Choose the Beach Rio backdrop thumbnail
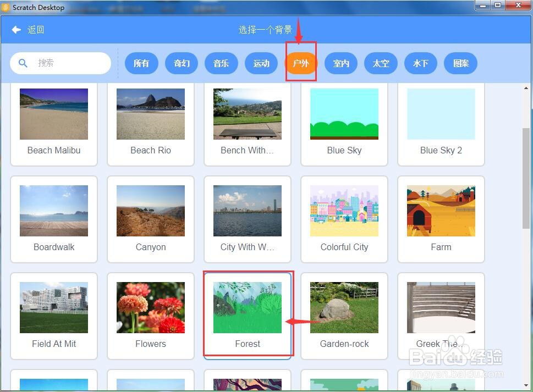The width and height of the screenshot is (533, 392). pos(151,114)
